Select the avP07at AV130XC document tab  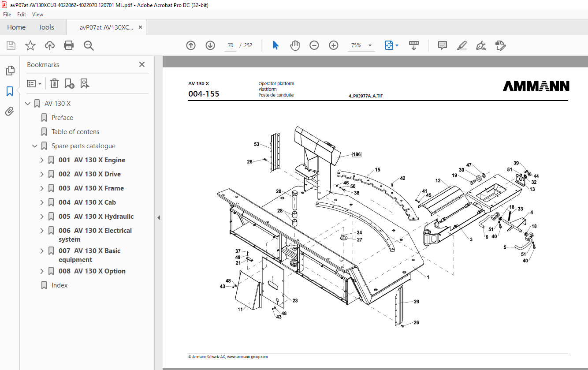coord(106,27)
